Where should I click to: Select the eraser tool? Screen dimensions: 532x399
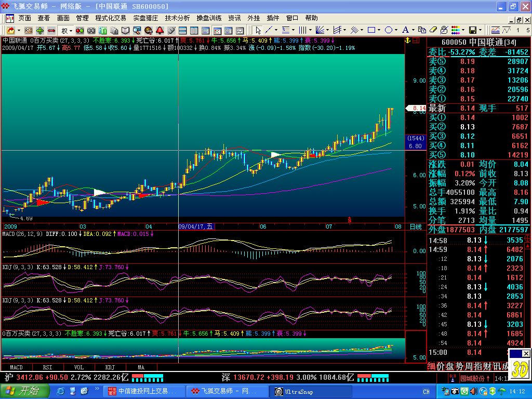[x=433, y=30]
